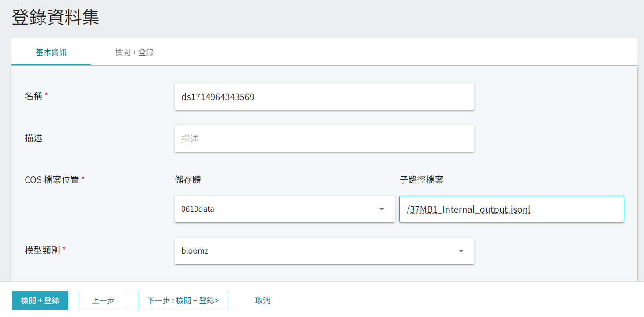Screen dimensions: 644x317
Task: Open the 儲存體 dropdown showing 0619data
Action: pyautogui.click(x=285, y=209)
